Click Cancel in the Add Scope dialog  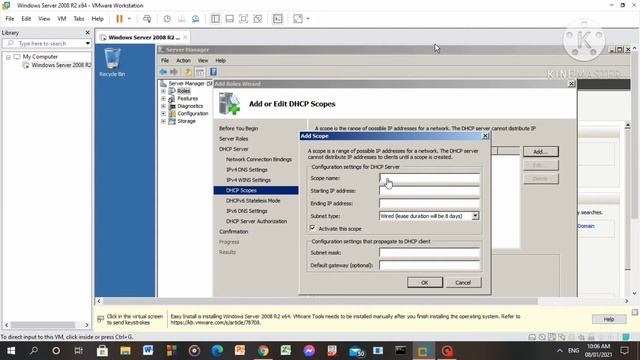[463, 282]
